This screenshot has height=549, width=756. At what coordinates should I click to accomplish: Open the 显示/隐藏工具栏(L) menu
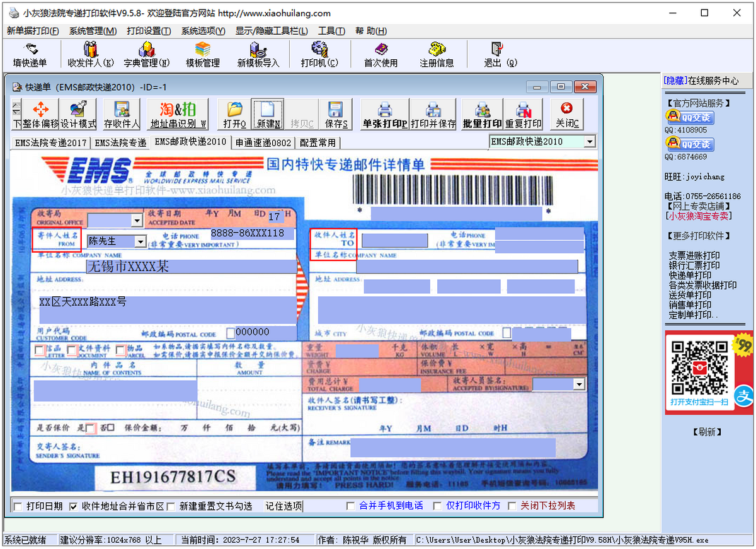tap(272, 31)
